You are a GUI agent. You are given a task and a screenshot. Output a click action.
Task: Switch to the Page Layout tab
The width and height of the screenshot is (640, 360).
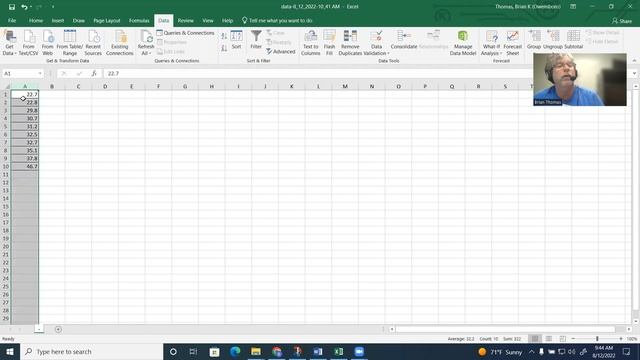[107, 20]
